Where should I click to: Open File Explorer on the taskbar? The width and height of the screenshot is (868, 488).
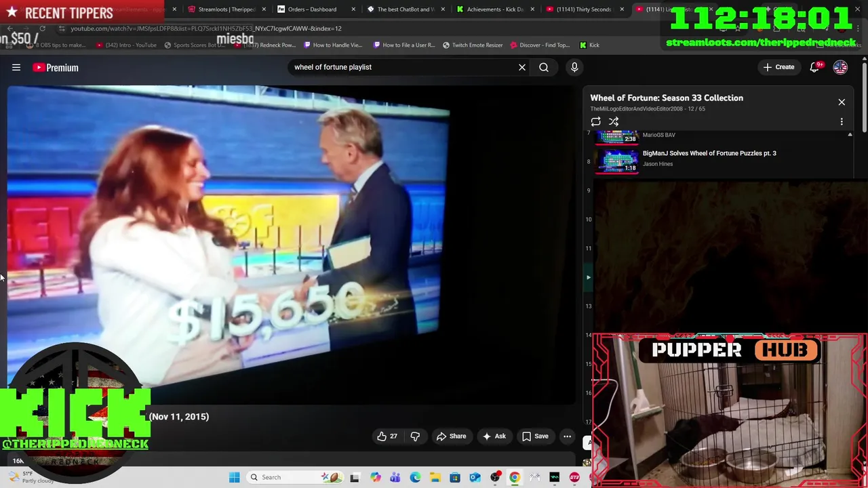435,478
